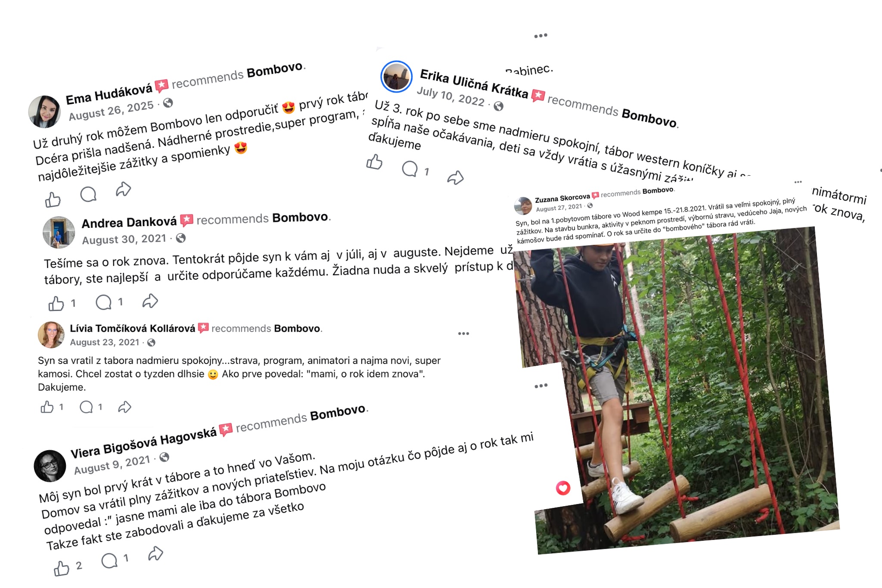Open comments on Lívia Tomčíková Kollárová's review
The image size is (882, 588).
86,407
